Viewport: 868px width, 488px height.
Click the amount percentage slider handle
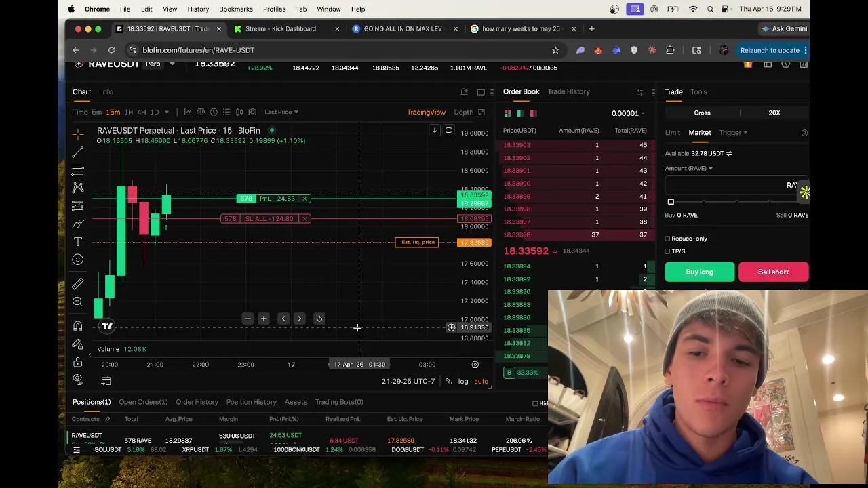pos(671,202)
